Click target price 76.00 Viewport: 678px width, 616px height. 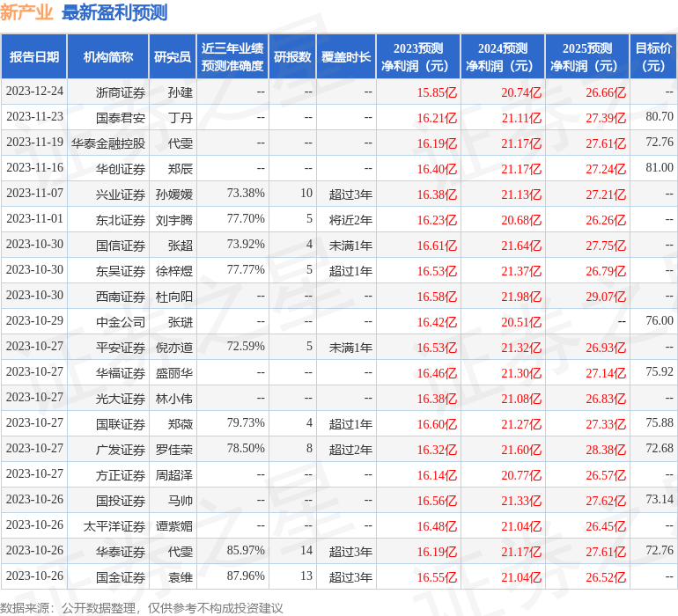click(660, 320)
